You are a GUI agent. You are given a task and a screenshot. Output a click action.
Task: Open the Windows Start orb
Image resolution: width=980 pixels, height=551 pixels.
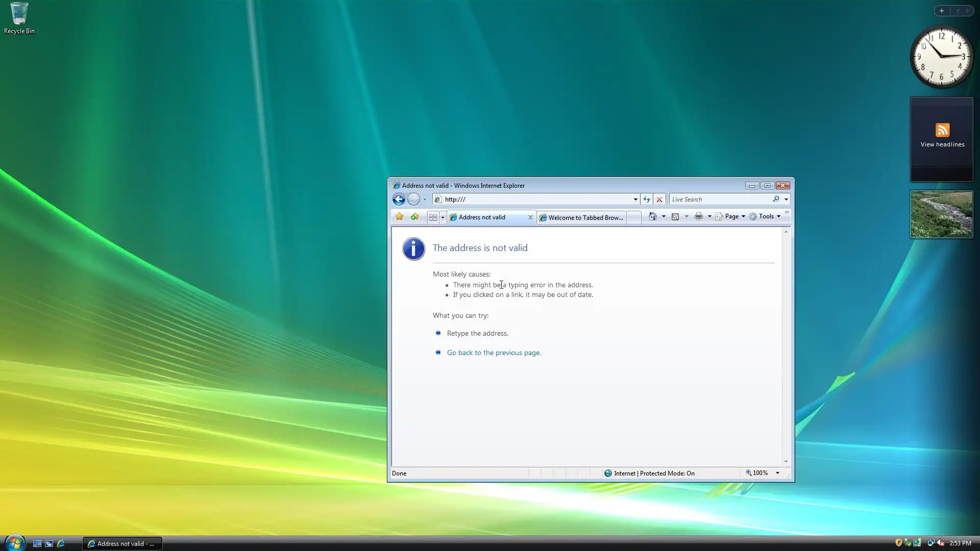pos(14,543)
